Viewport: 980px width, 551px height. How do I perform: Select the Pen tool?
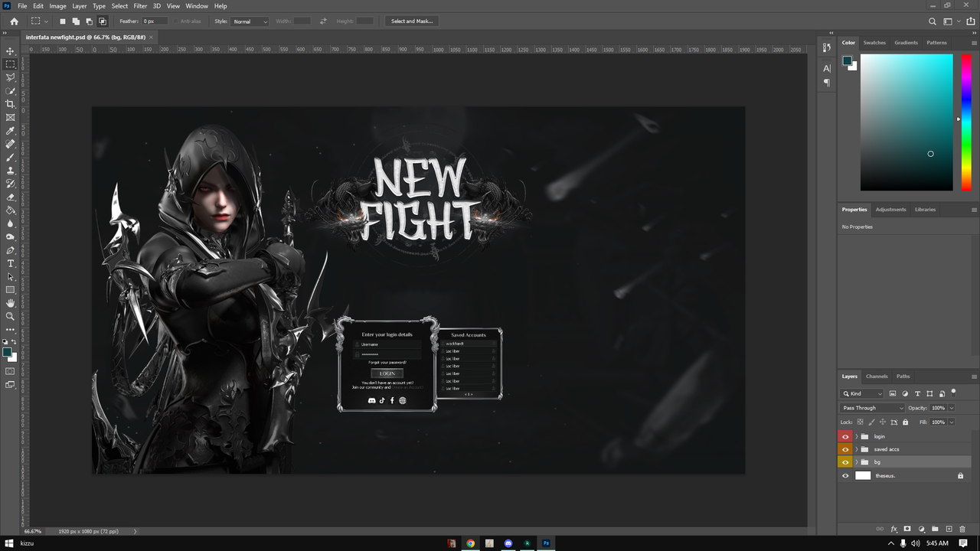click(11, 250)
